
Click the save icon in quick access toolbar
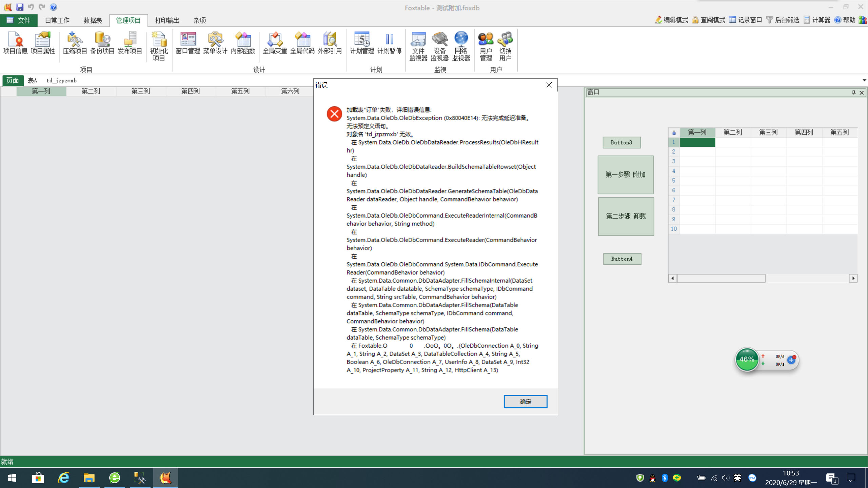click(x=20, y=7)
